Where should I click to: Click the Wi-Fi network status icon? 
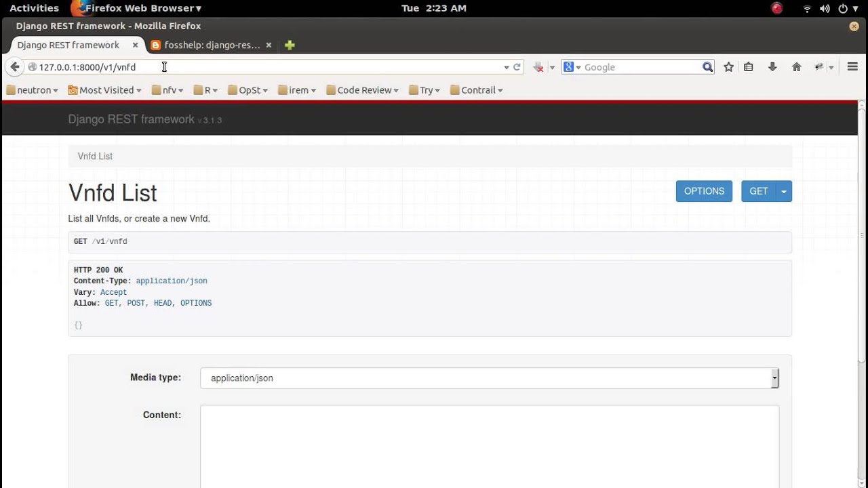click(807, 9)
